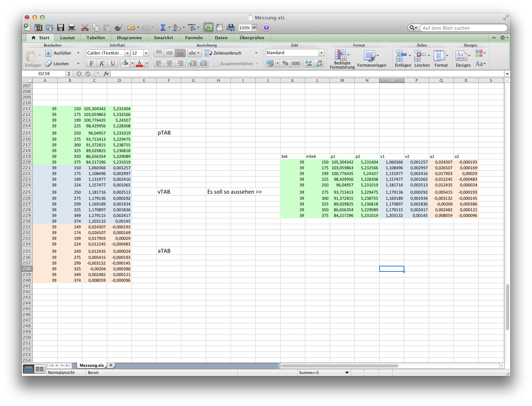Sort data with the A-Z icon
The image size is (532, 406).
click(x=176, y=27)
